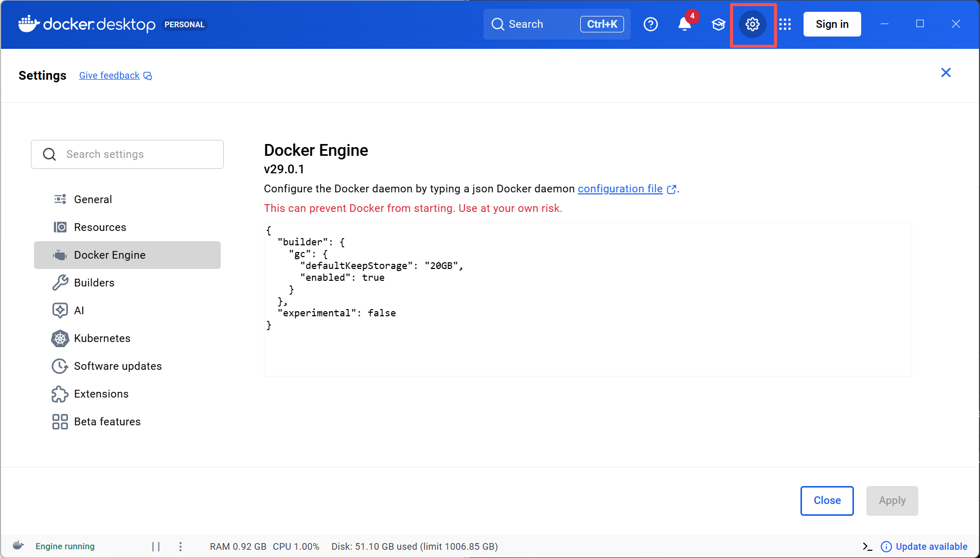Minimize the Docker Desktop window

tap(884, 24)
